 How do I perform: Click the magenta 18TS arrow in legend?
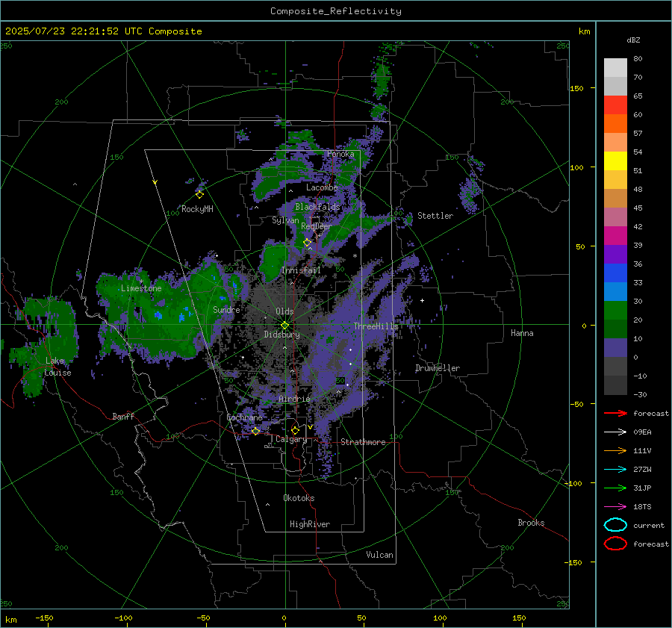615,506
